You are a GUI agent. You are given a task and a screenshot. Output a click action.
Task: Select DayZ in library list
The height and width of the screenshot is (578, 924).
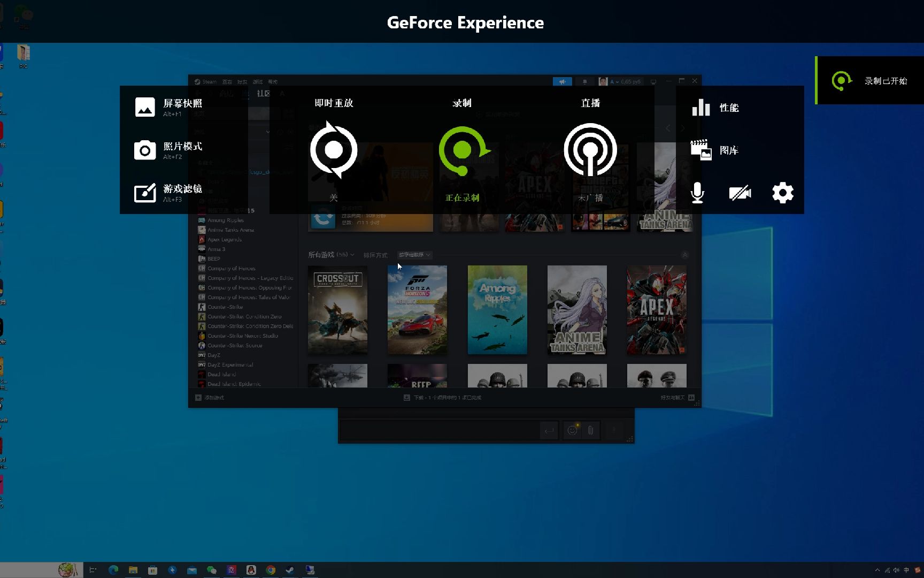(214, 355)
